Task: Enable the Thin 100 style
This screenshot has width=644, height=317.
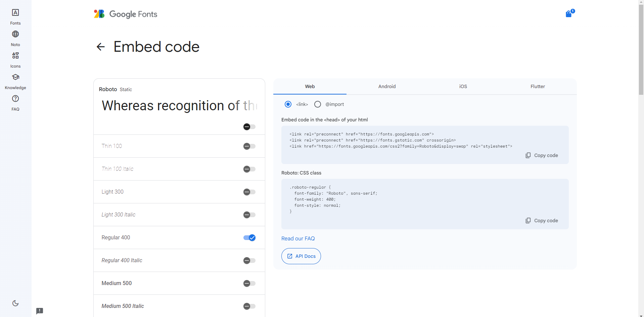Action: tap(249, 146)
